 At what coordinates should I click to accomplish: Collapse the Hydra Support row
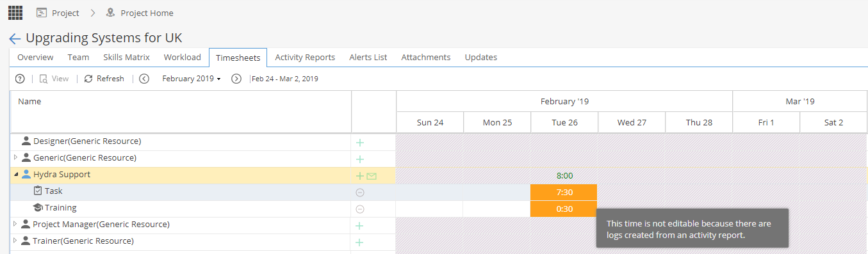[16, 174]
